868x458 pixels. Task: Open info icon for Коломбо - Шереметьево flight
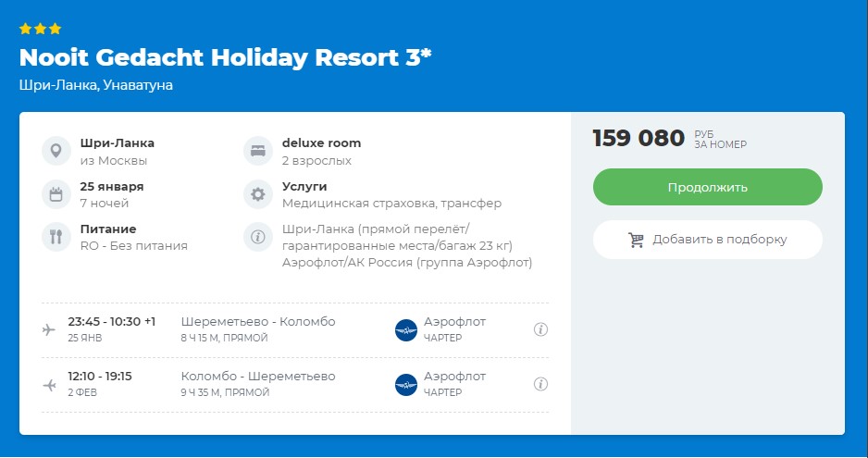[540, 384]
